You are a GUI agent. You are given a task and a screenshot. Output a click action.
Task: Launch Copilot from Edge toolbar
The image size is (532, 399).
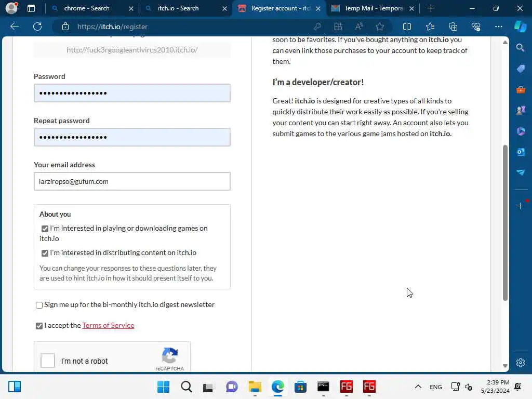[520, 26]
